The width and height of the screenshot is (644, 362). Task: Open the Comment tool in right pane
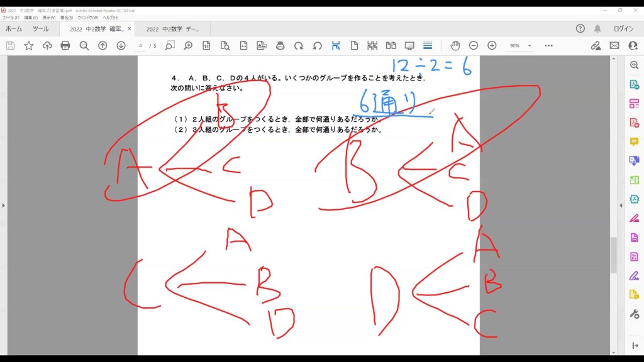tap(634, 141)
